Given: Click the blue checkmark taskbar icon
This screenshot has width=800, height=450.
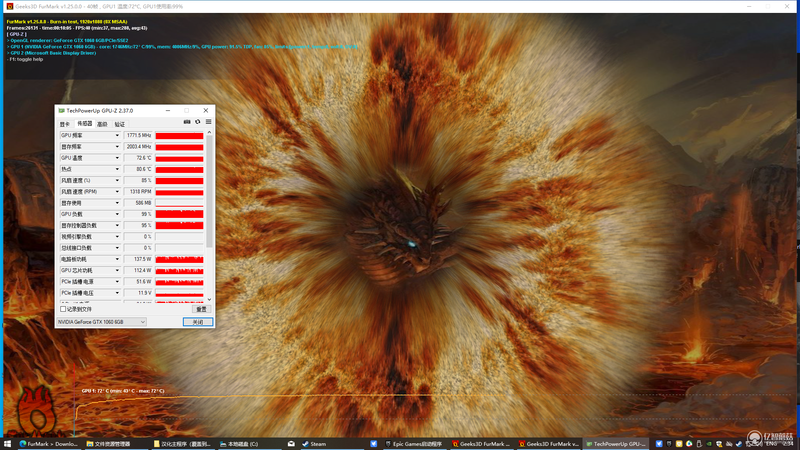Looking at the screenshot, I should pyautogui.click(x=373, y=444).
